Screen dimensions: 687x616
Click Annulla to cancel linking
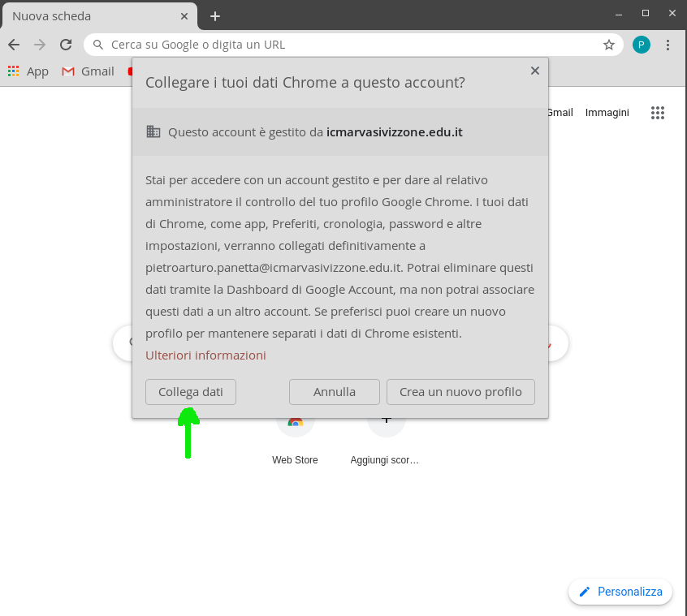pyautogui.click(x=335, y=392)
